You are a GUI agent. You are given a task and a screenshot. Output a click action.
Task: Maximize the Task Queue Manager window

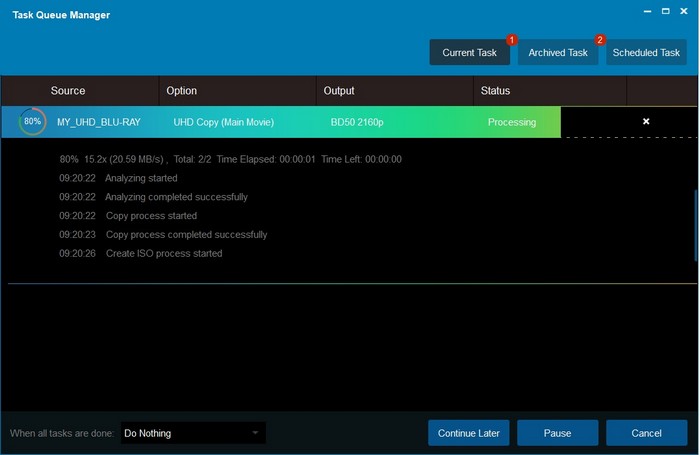[665, 11]
